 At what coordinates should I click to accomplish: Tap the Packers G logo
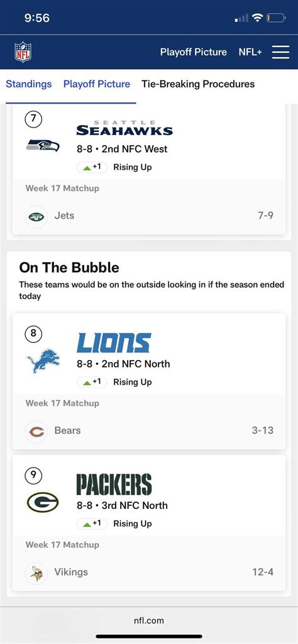point(43,502)
